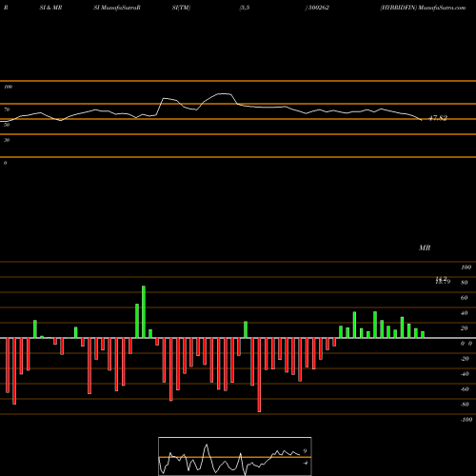Click the "SI(TM)" header label
The width and height of the screenshot is (476, 476).
click(x=181, y=8)
